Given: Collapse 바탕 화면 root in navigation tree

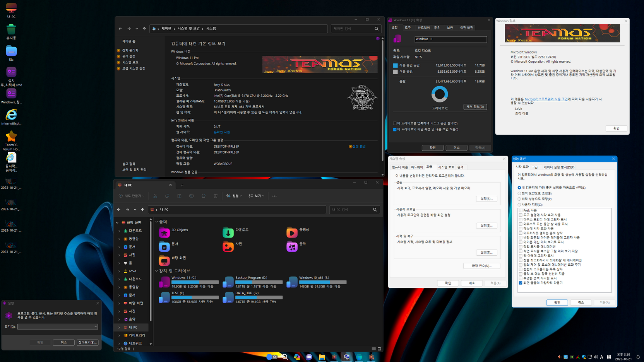Looking at the screenshot, I should click(x=118, y=223).
